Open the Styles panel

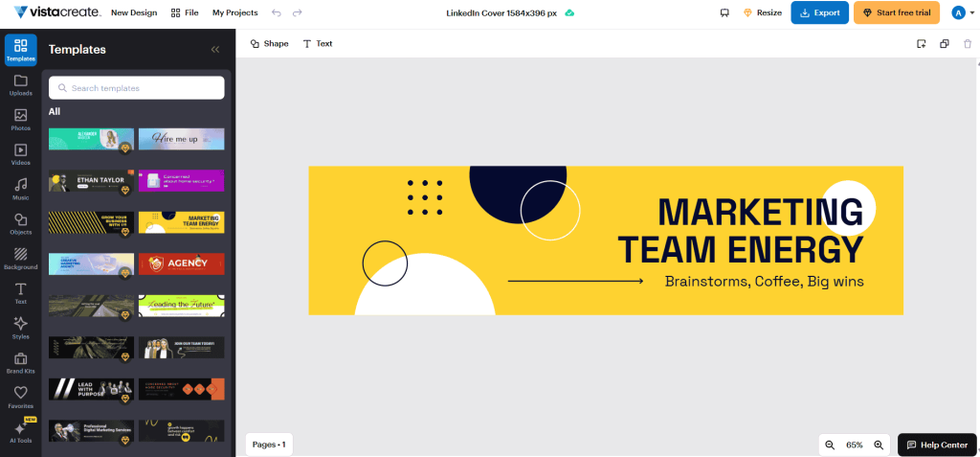21,329
